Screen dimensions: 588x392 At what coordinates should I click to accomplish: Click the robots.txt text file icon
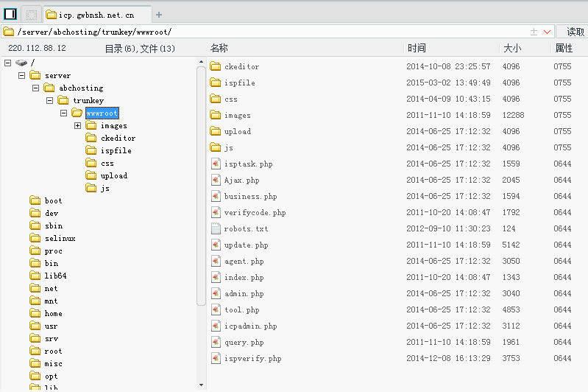[x=216, y=228]
